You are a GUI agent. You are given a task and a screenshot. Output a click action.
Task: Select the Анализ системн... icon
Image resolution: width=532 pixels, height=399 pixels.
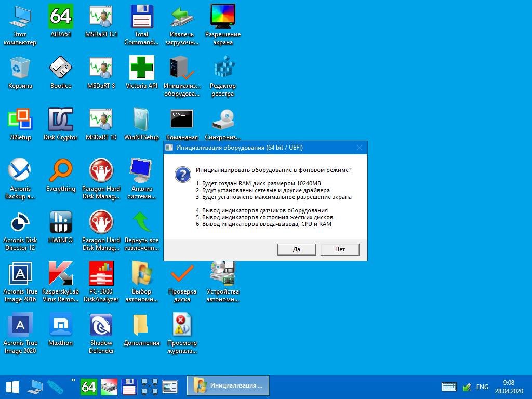[x=141, y=179]
